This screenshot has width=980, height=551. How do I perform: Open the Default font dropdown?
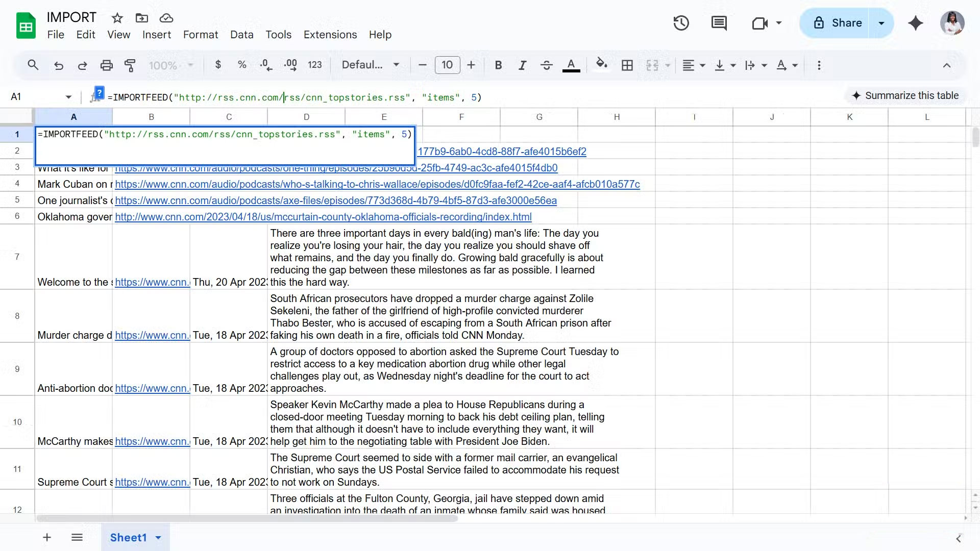coord(370,65)
